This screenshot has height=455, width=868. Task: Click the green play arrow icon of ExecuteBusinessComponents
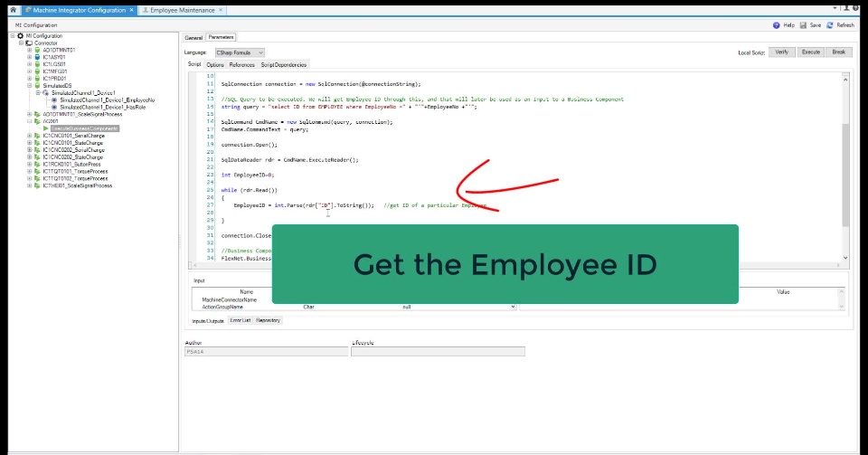tap(46, 128)
